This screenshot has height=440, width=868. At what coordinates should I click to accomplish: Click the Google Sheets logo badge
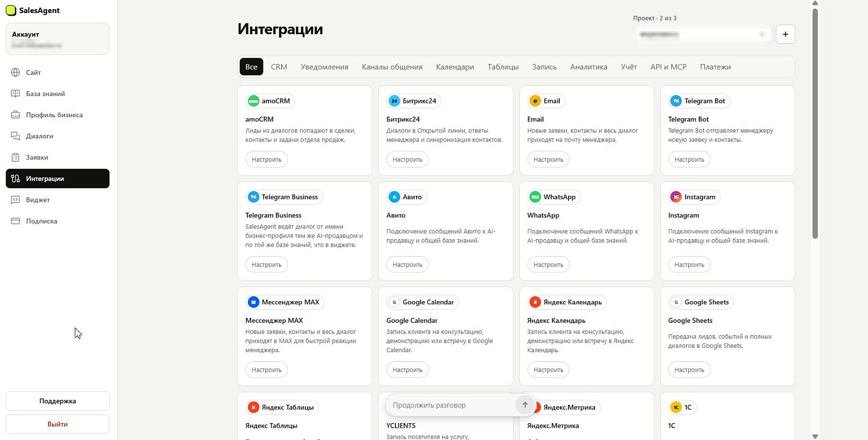676,302
